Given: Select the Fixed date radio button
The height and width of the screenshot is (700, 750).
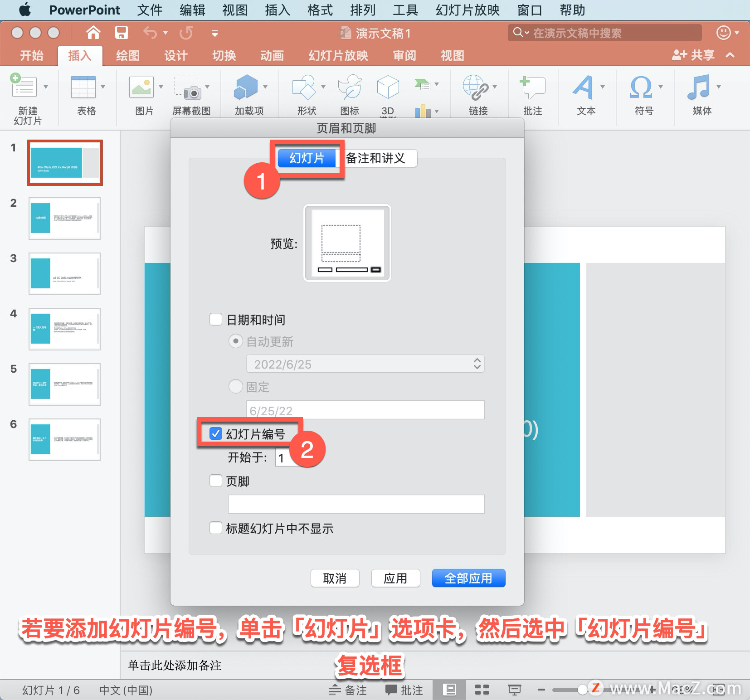Looking at the screenshot, I should (236, 386).
